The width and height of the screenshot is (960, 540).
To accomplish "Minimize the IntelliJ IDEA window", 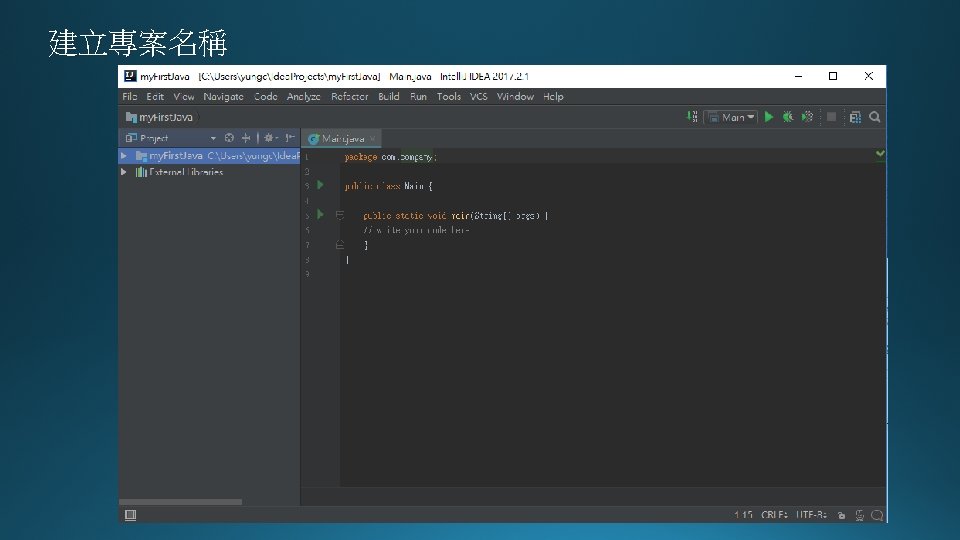I will (x=798, y=76).
